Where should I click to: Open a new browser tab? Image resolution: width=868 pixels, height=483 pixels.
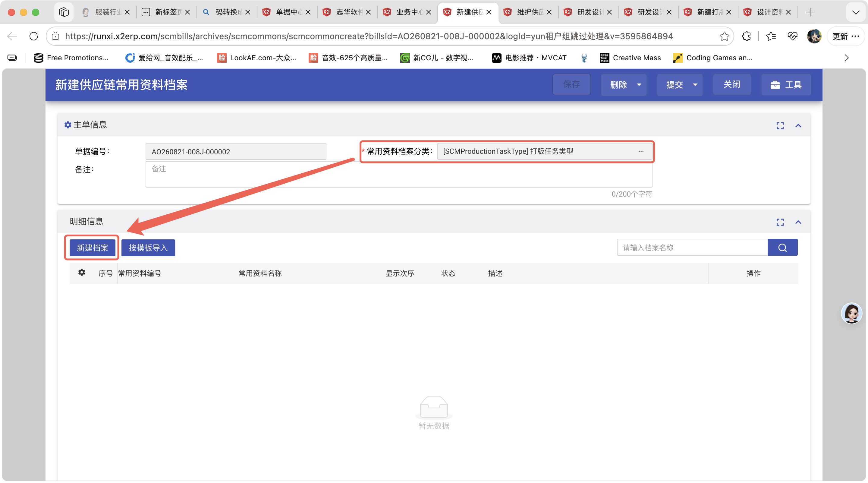pyautogui.click(x=810, y=12)
